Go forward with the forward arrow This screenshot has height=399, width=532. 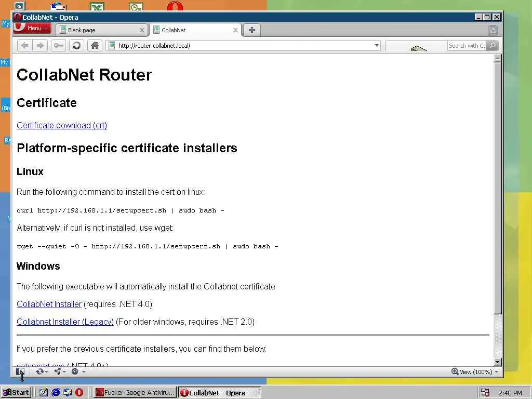40,46
